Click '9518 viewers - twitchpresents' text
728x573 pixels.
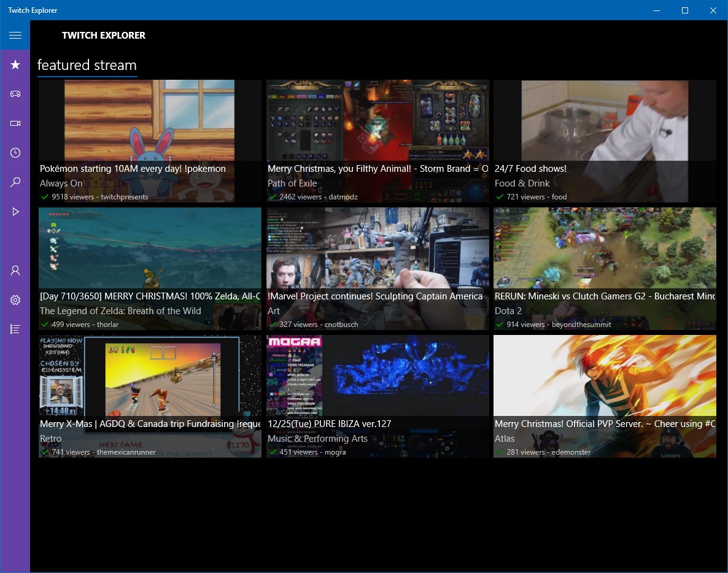(x=100, y=197)
